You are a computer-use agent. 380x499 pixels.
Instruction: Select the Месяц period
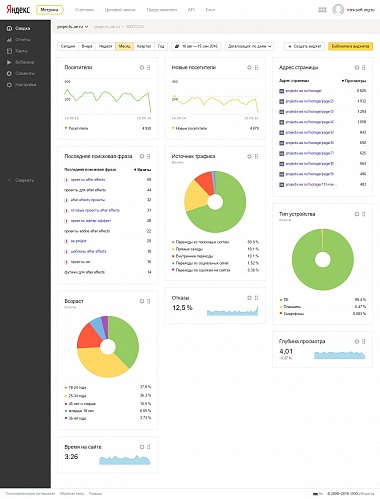125,46
